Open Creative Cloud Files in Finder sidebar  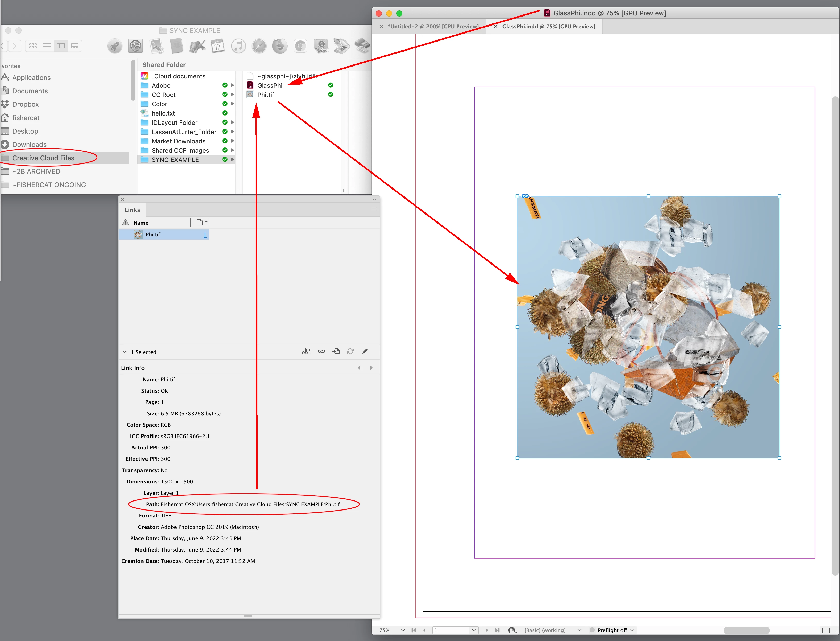[x=43, y=158]
